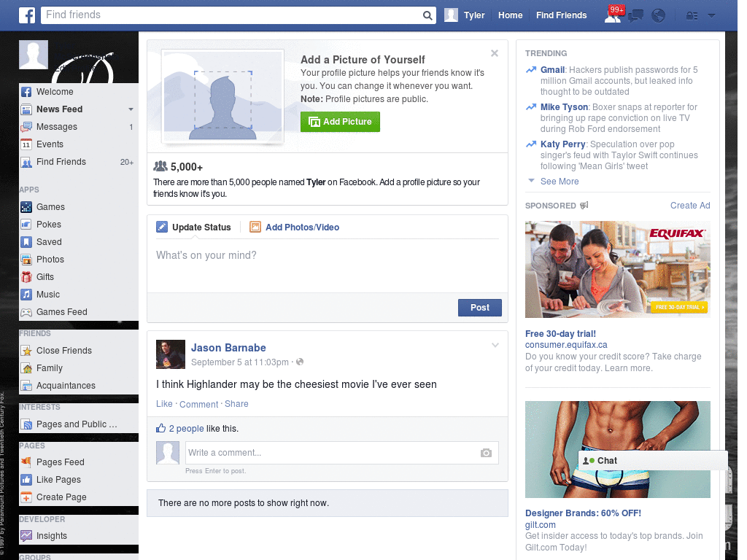This screenshot has height=560, width=747.
Task: Open the messages icon in top bar
Action: 635,16
